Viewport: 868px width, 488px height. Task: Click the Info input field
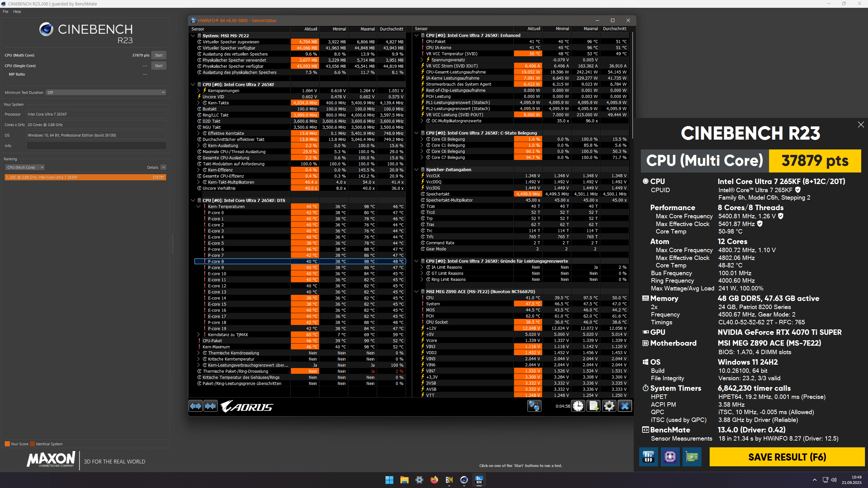tap(96, 146)
